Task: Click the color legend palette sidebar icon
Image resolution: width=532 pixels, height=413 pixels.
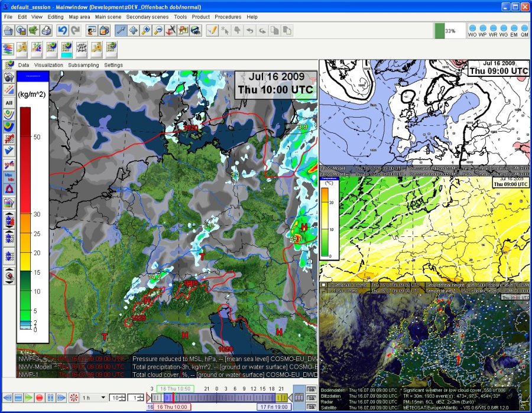Action: tap(9, 203)
